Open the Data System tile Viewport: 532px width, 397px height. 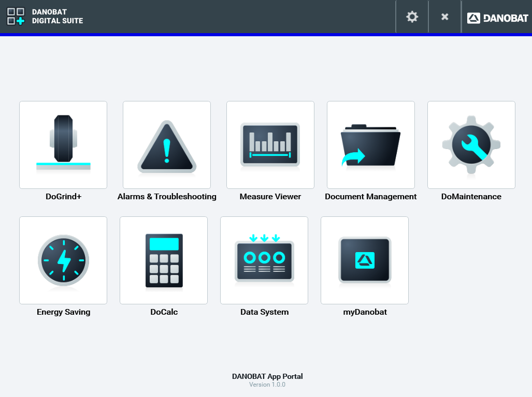pyautogui.click(x=264, y=260)
